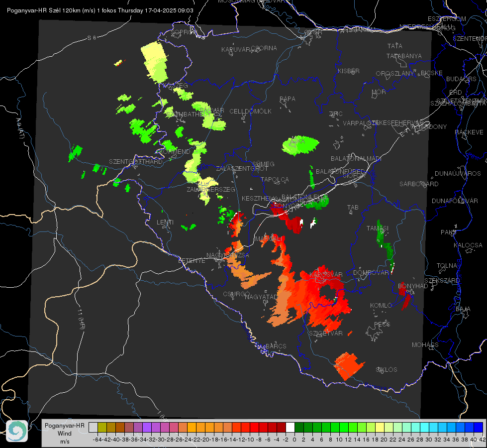This screenshot has height=448, width=487.
Task: Select the ZALASZENTGROT label
Action: (242, 169)
